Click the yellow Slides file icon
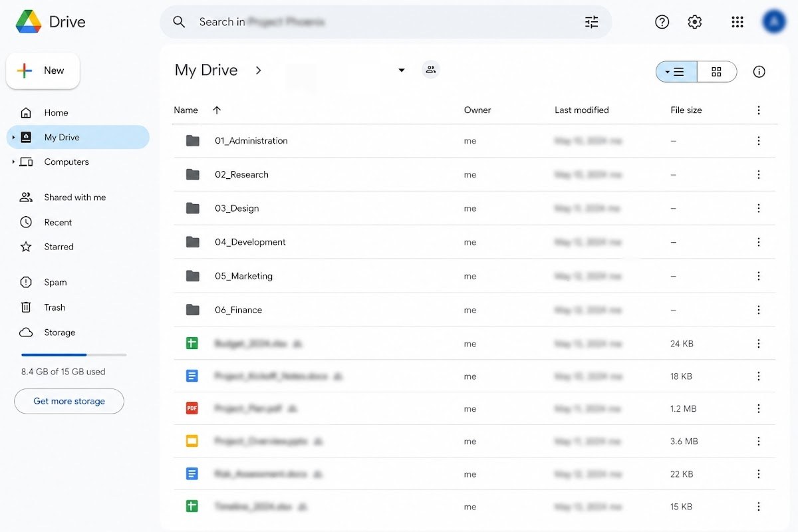This screenshot has width=798, height=532. click(x=192, y=441)
